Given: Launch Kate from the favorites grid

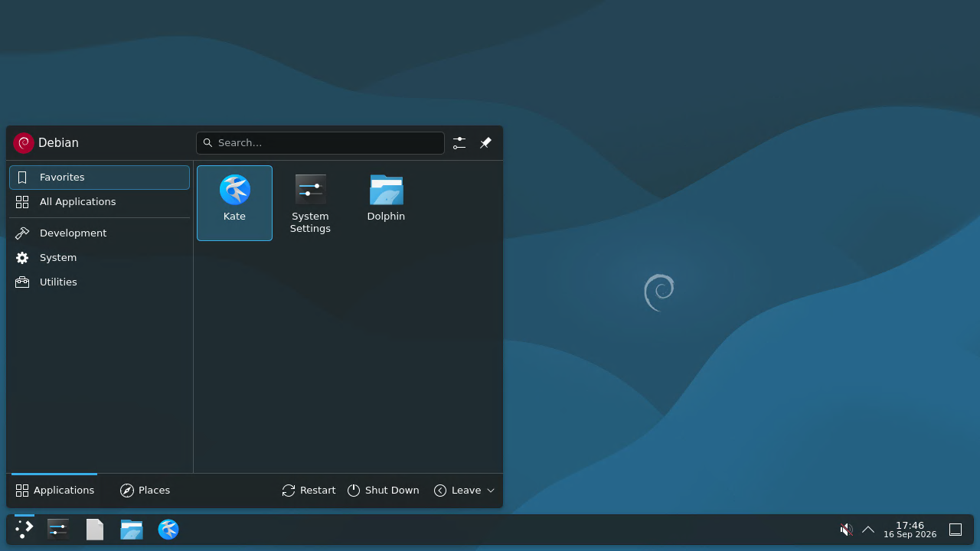Looking at the screenshot, I should click(x=234, y=203).
